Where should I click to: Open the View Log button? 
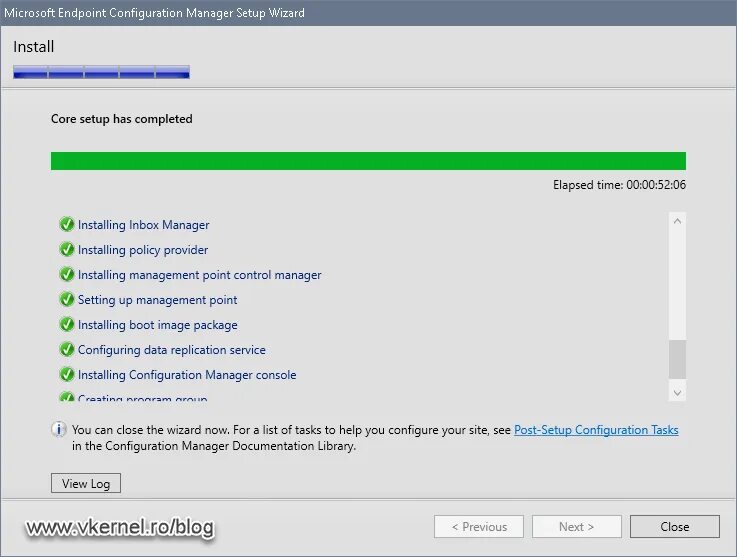pos(86,483)
